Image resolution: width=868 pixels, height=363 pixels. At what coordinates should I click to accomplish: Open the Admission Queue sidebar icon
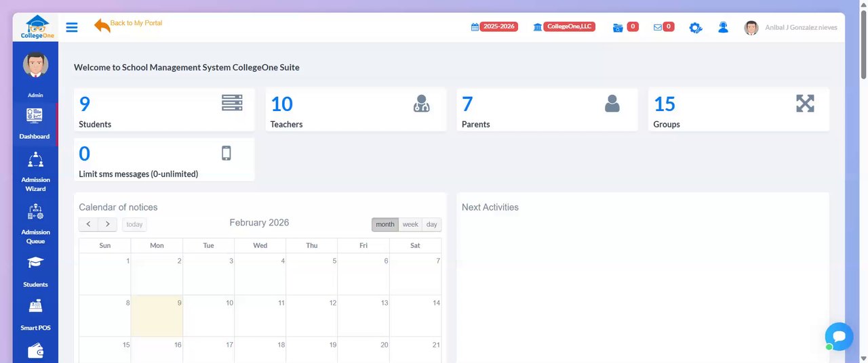pyautogui.click(x=35, y=212)
